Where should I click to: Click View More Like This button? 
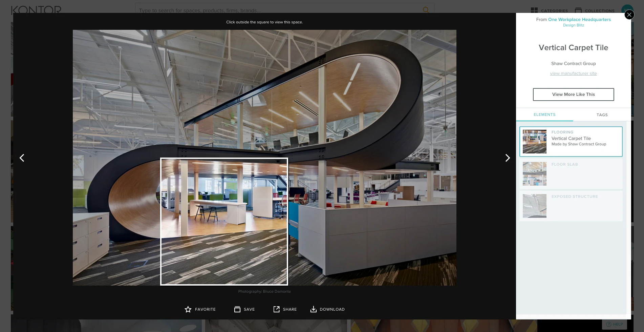[x=573, y=95]
